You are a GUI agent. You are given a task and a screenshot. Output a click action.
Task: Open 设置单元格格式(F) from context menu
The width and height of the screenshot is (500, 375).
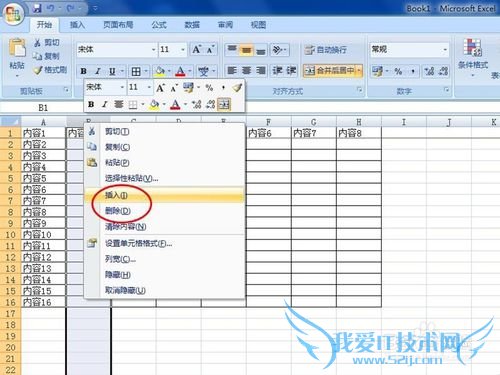165,243
